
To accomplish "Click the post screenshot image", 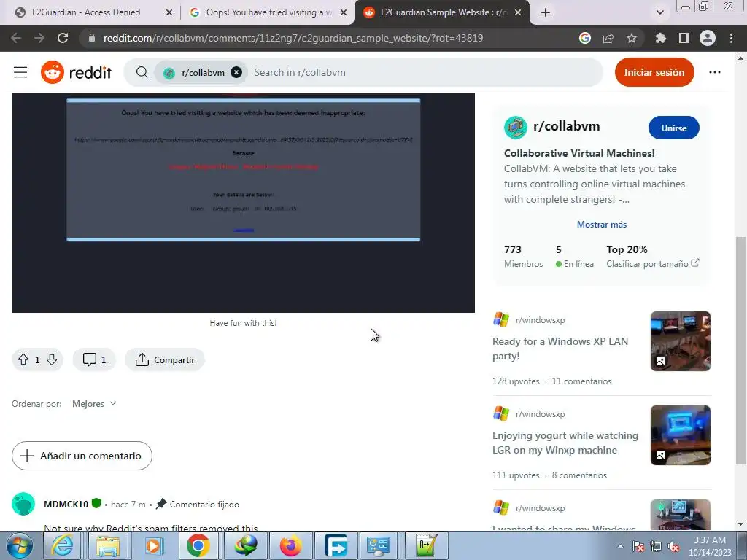I will pyautogui.click(x=244, y=203).
